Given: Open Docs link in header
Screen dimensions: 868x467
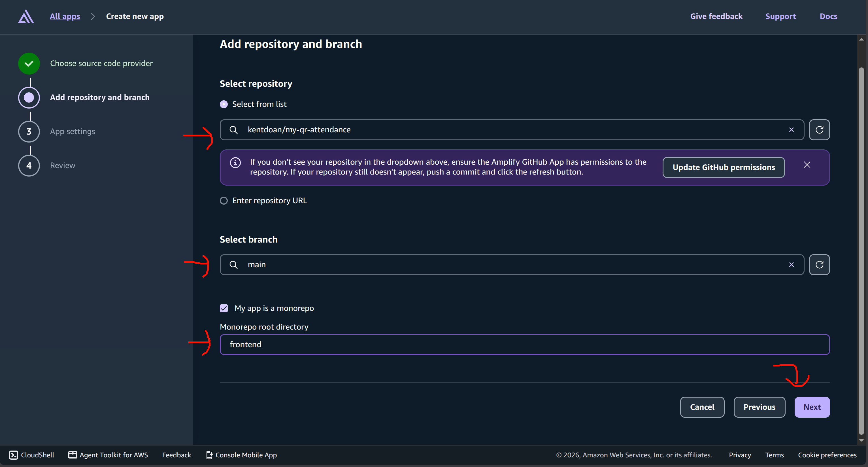Looking at the screenshot, I should tap(828, 16).
